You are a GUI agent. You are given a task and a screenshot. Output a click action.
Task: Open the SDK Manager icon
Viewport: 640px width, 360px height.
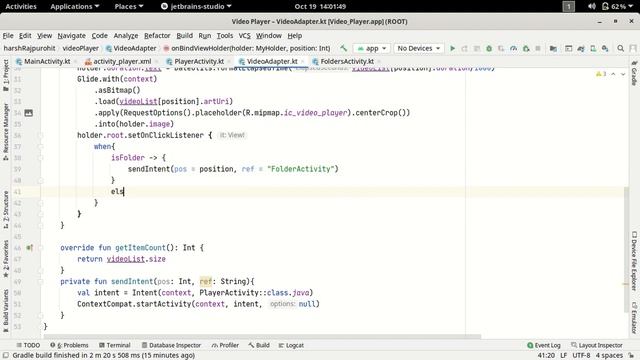pyautogui.click(x=605, y=48)
